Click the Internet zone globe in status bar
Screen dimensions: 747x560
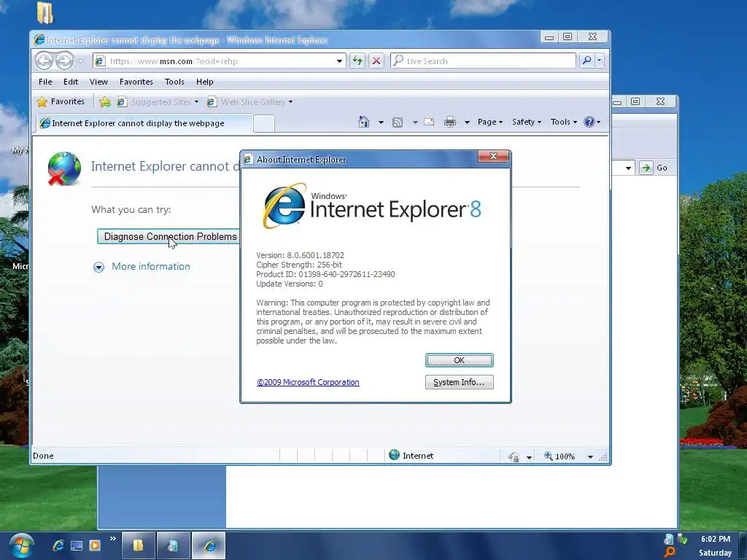click(x=394, y=455)
